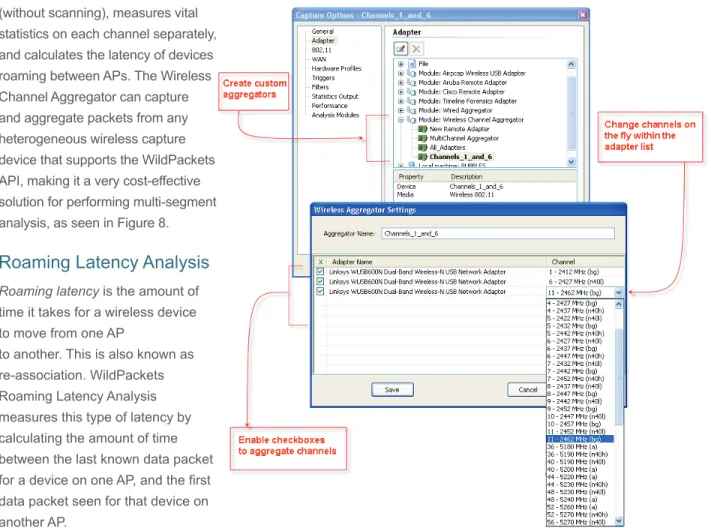
Task: Expand the File tree node
Action: [400, 64]
